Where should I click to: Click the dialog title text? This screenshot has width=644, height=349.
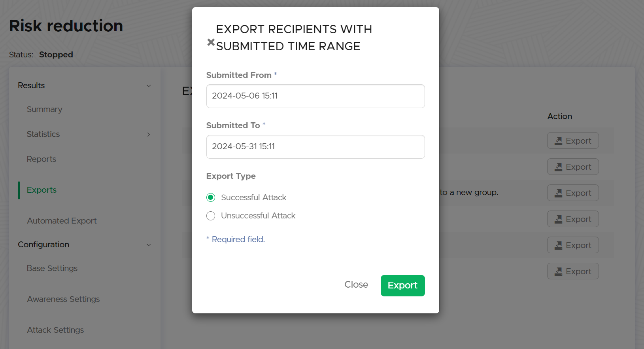294,38
